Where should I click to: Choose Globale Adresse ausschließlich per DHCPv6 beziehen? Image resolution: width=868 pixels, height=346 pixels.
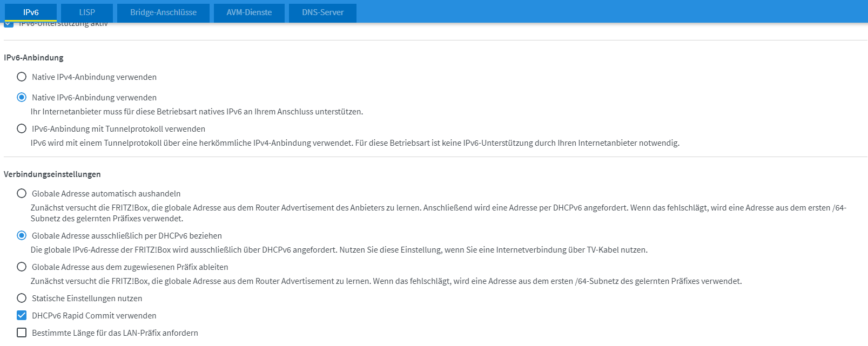[22, 235]
